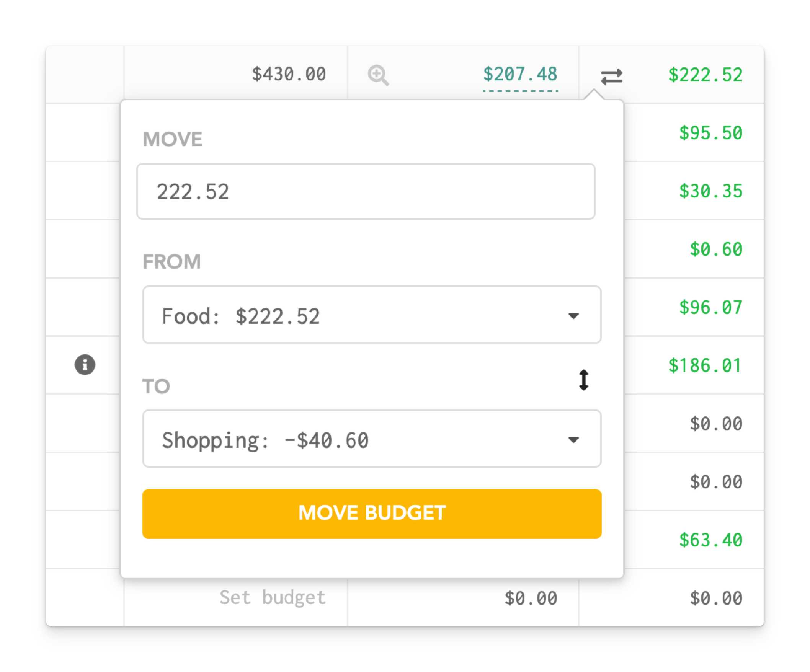
Task: Click the $222.52 remaining balance
Action: click(705, 75)
